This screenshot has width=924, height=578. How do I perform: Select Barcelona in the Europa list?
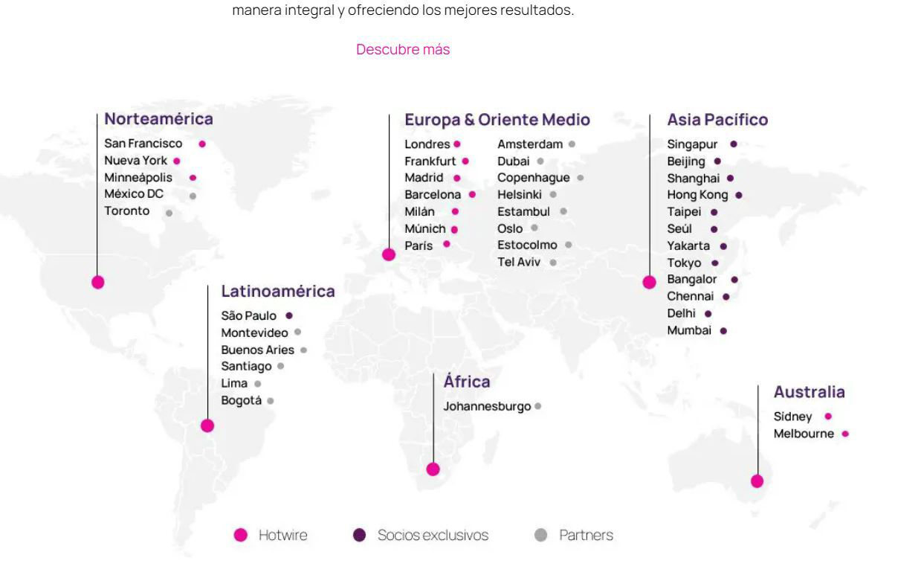[x=433, y=195]
